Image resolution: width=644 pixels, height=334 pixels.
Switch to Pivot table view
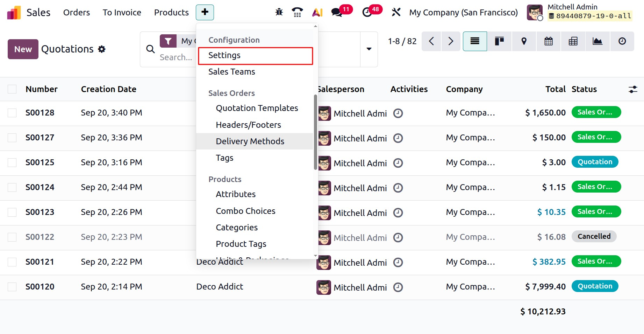coord(573,41)
